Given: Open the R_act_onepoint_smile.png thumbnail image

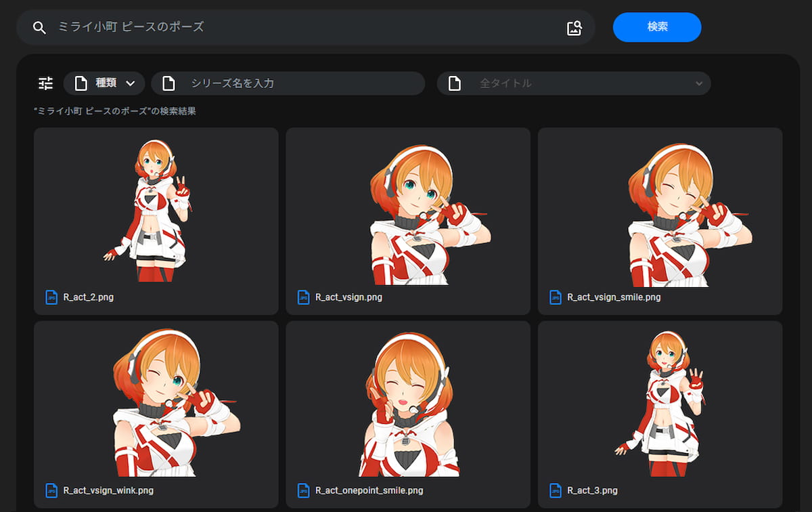Looking at the screenshot, I should [x=408, y=404].
